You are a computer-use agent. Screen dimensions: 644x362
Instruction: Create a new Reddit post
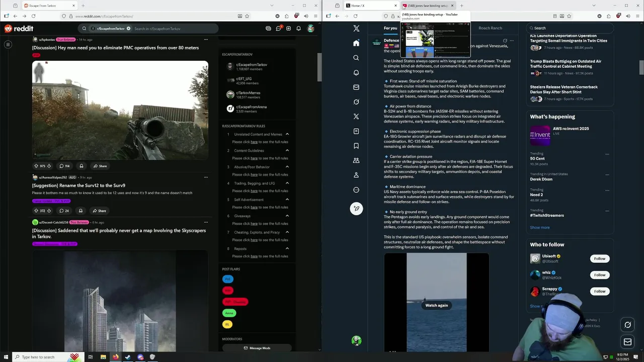pos(288,29)
